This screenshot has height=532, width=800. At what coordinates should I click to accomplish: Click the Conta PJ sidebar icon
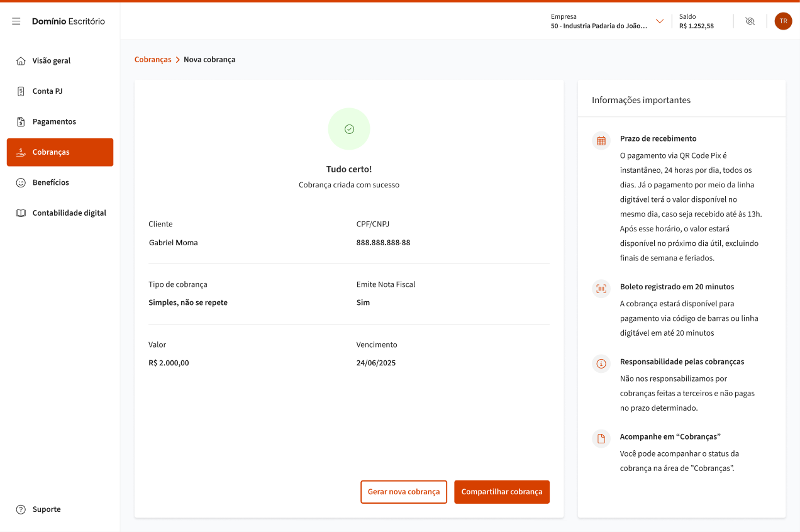pos(21,91)
